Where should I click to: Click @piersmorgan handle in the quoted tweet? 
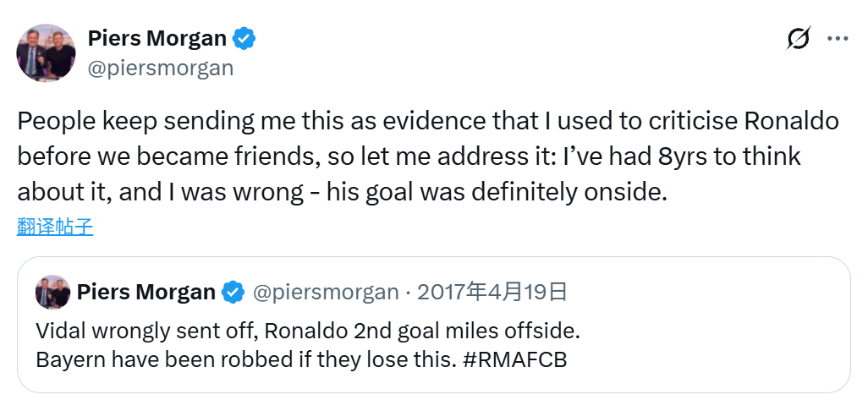tap(326, 293)
